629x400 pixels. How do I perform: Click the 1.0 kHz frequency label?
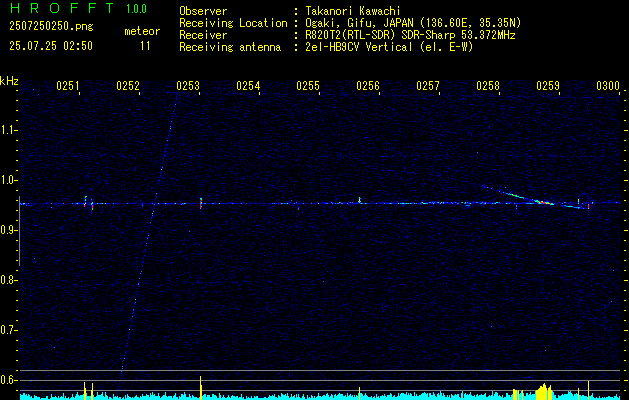click(x=8, y=180)
